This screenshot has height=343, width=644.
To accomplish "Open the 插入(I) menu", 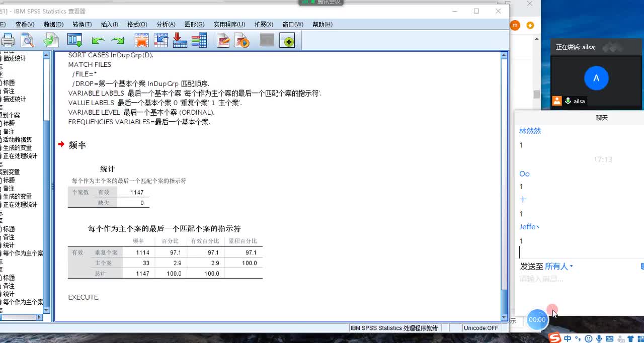I will click(109, 24).
